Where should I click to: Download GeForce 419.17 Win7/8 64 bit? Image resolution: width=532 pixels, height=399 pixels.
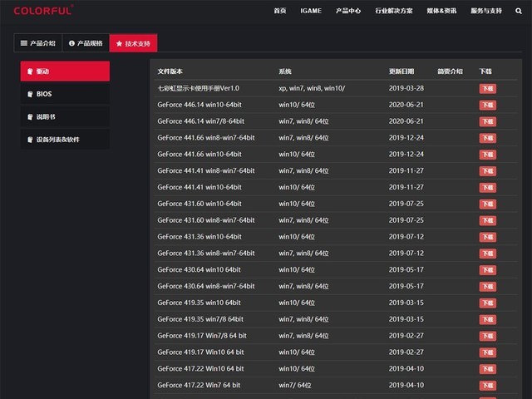[x=488, y=336]
